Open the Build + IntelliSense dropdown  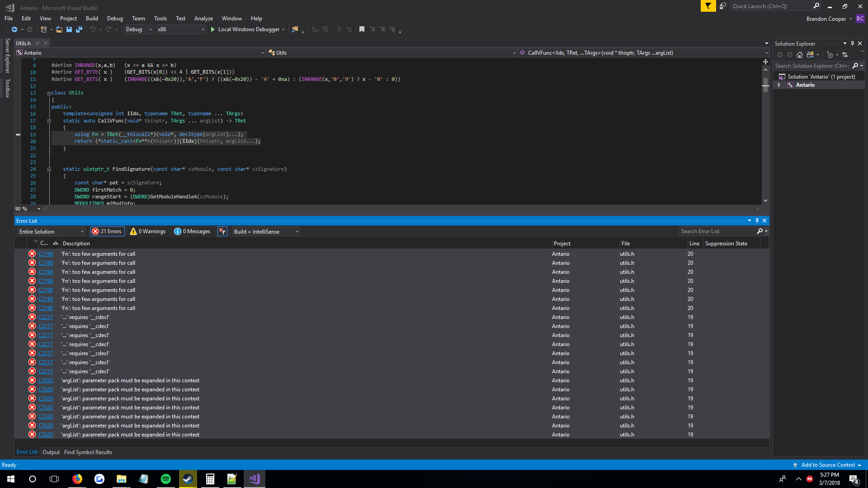coord(266,231)
